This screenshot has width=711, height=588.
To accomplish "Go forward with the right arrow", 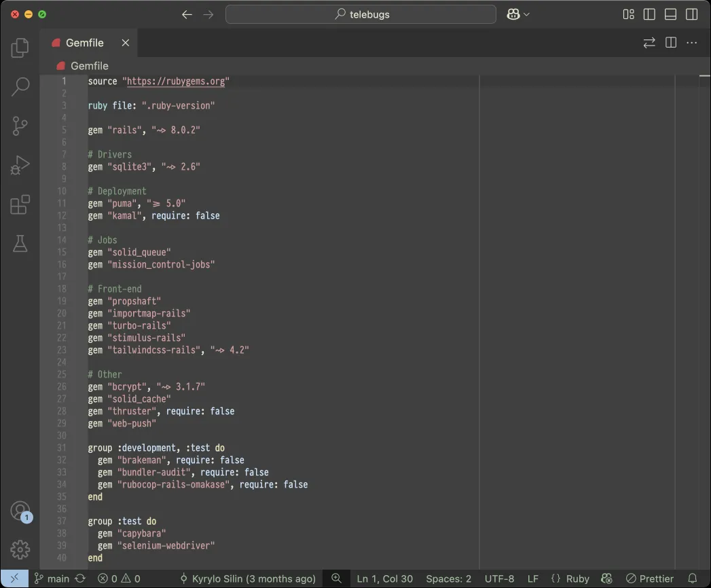I will (208, 14).
